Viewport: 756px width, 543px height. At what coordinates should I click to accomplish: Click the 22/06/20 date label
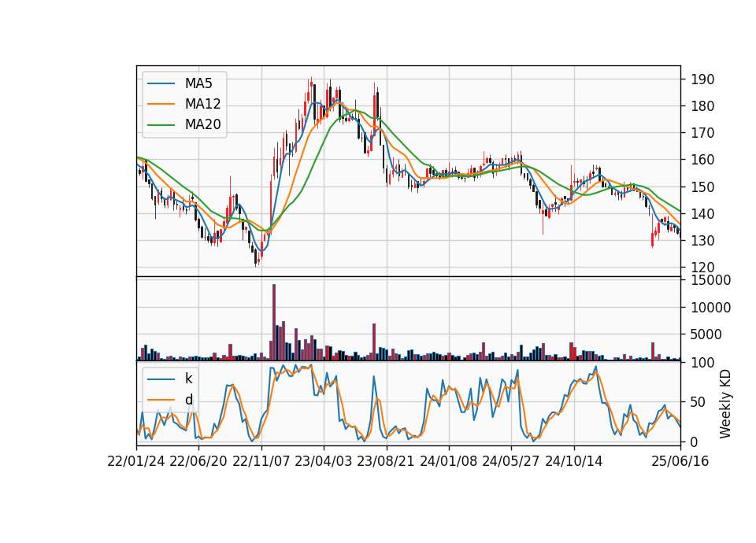pos(198,462)
